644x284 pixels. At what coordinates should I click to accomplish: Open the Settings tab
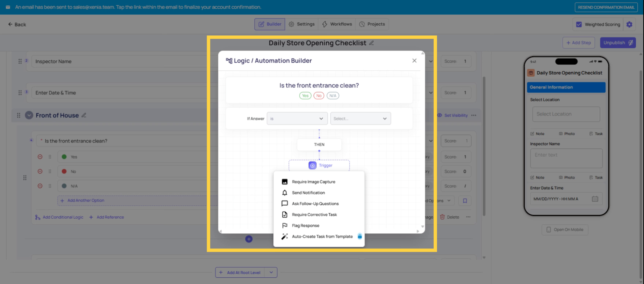pyautogui.click(x=302, y=24)
